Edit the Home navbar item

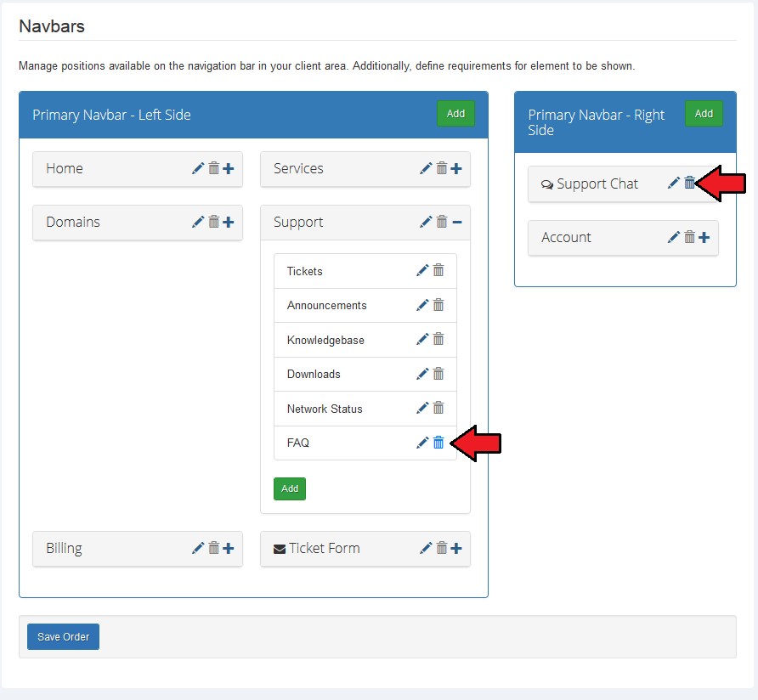198,168
